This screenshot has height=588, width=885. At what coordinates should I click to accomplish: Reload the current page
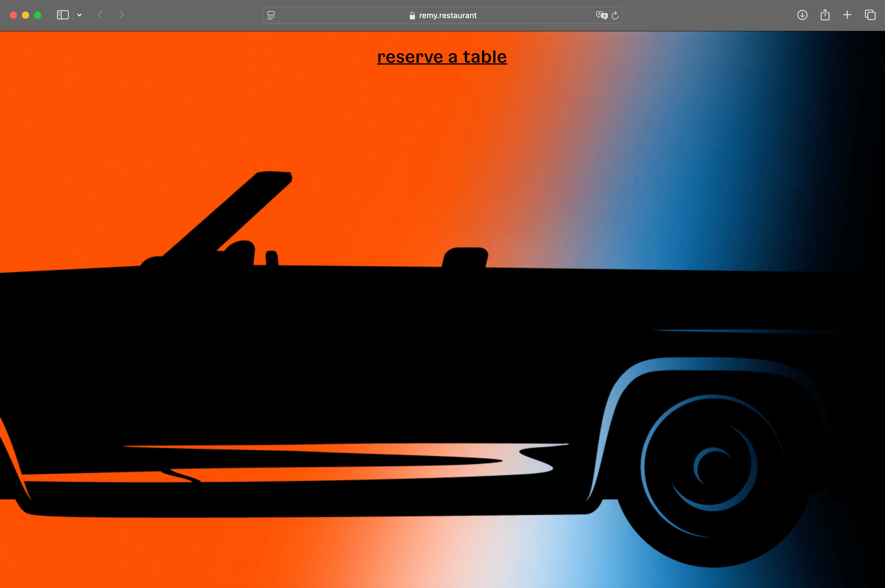click(615, 15)
